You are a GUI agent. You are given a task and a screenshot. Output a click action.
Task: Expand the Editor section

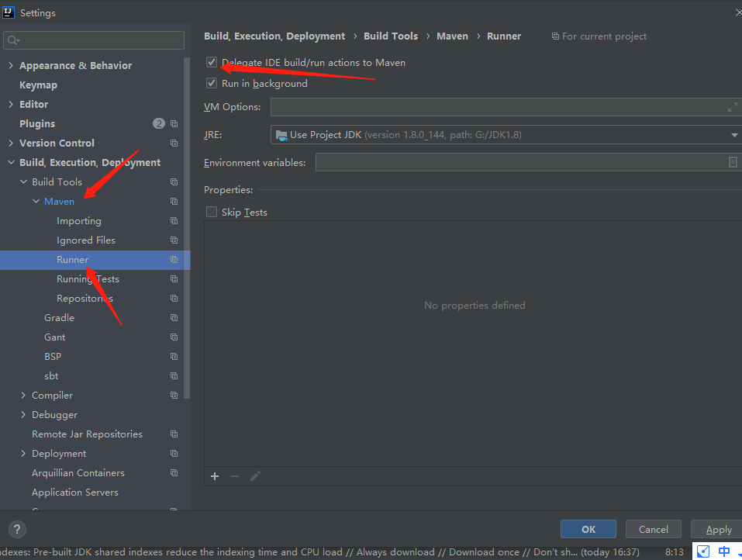11,104
